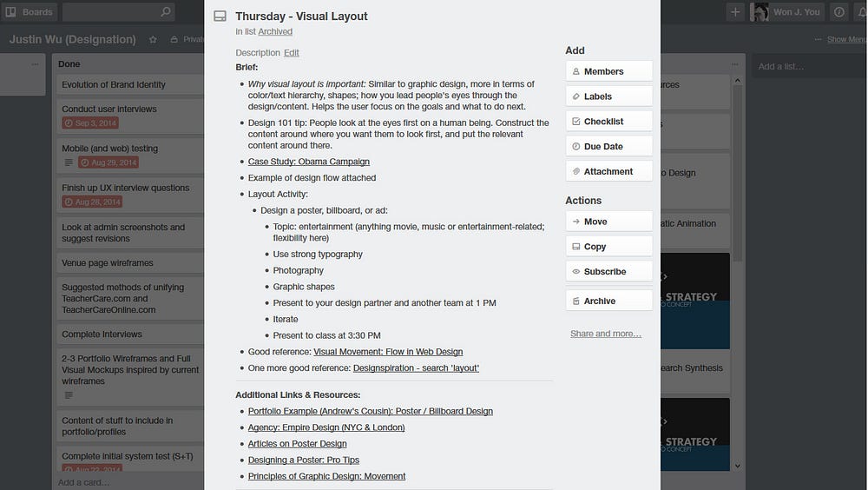868x490 pixels.
Task: Open Portfolio Example Poster / Billboard Design
Action: [x=371, y=411]
